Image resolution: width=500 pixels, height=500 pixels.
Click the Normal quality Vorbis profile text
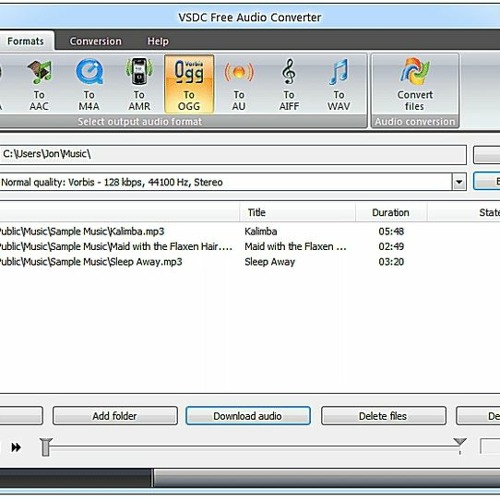pos(112,182)
